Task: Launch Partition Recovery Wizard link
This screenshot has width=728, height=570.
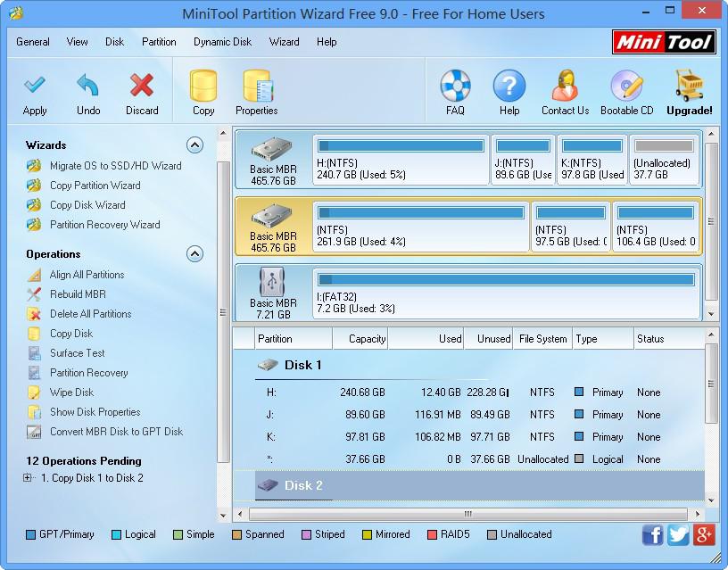Action: pos(105,225)
